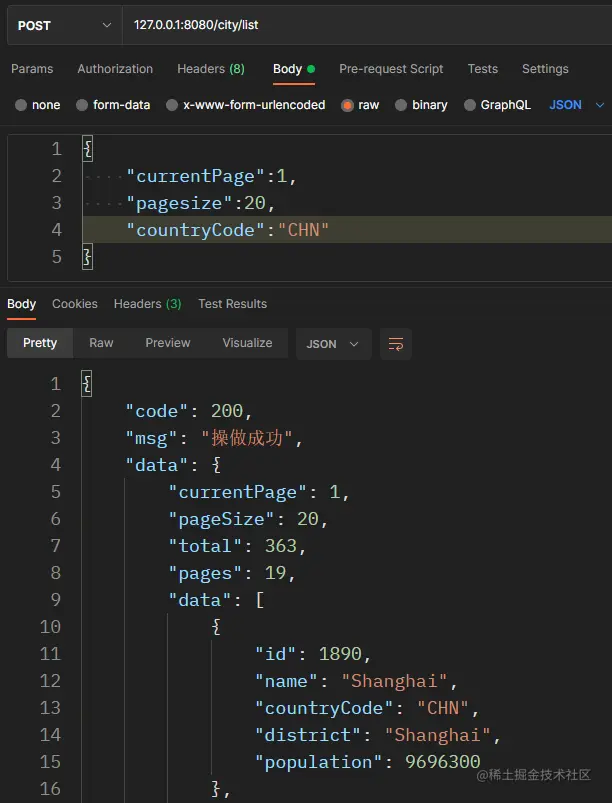Switch to the Tests tab
This screenshot has height=803, width=612.
[x=482, y=69]
